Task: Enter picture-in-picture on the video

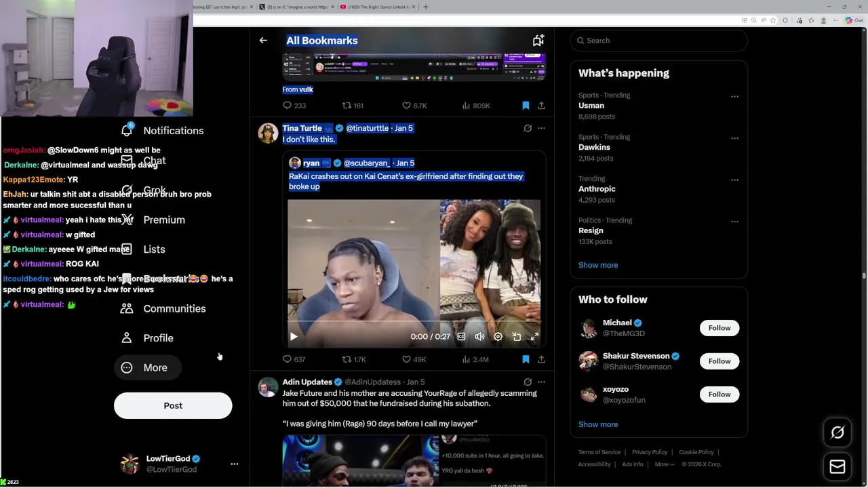Action: coord(516,337)
